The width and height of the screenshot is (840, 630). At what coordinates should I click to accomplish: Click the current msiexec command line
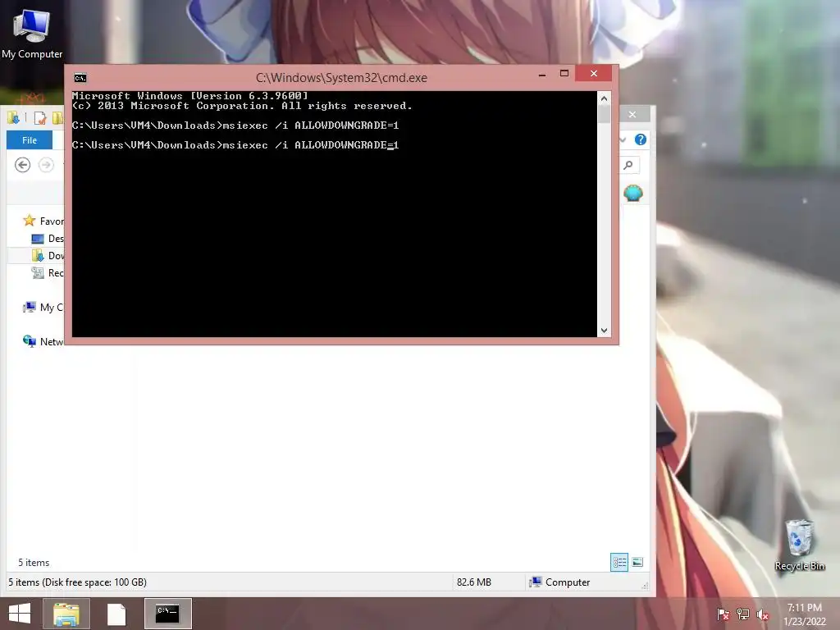pyautogui.click(x=235, y=145)
